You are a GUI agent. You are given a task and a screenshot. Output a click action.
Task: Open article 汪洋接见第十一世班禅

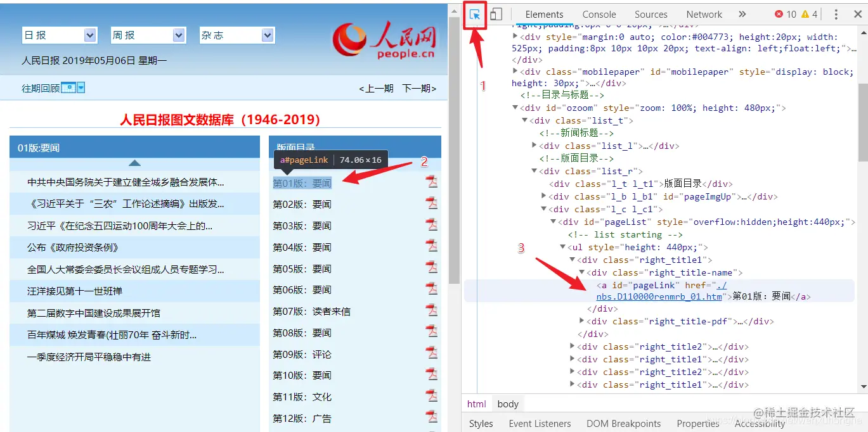point(75,291)
